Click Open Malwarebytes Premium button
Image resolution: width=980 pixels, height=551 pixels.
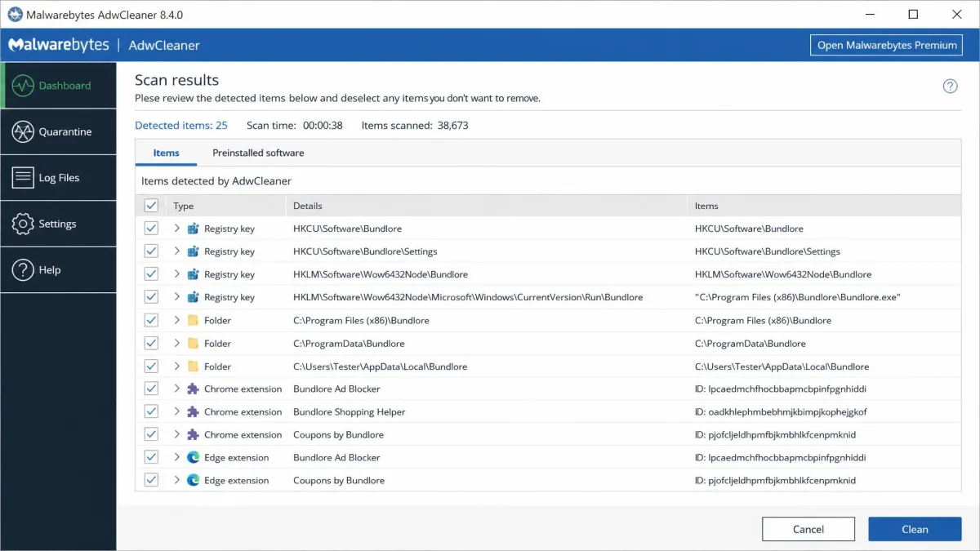[x=887, y=45]
